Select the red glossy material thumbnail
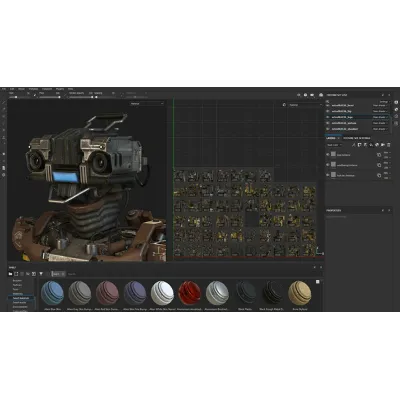 click(190, 293)
